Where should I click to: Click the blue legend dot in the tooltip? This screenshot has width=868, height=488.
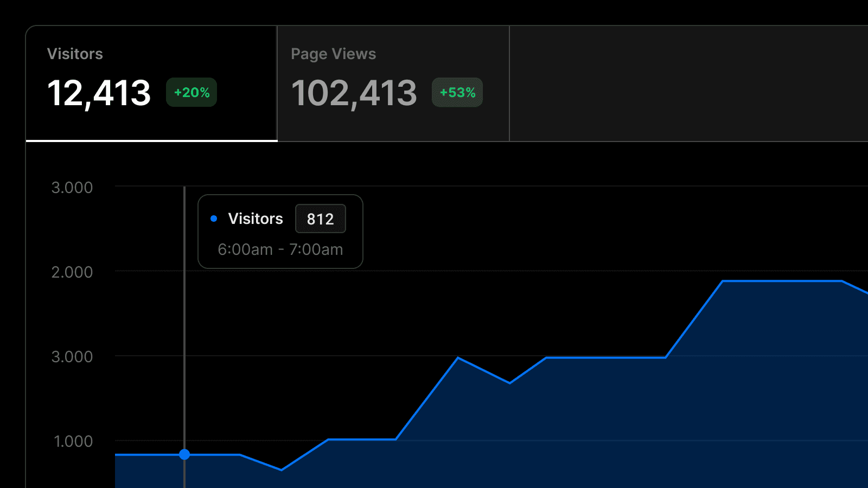(214, 219)
